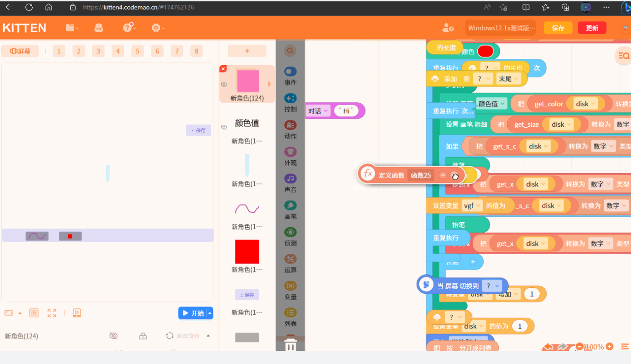Image resolution: width=631 pixels, height=364 pixels.
Task: Open the file folder menu
Action: click(x=72, y=28)
